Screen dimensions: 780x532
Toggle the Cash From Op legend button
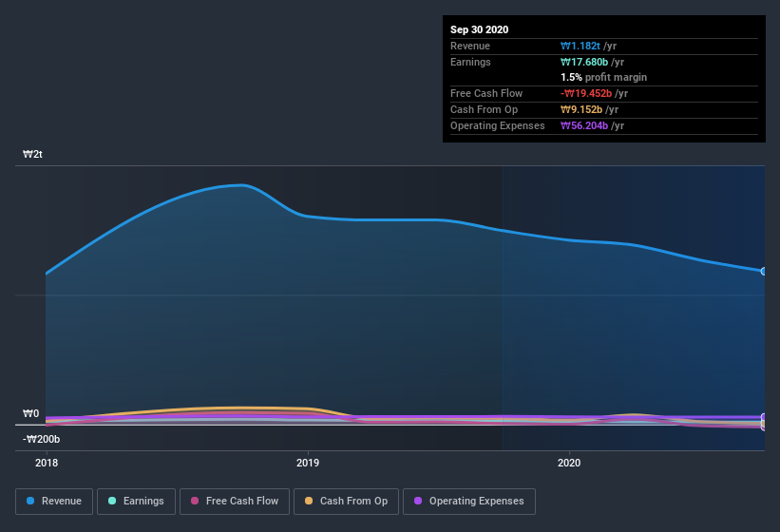click(346, 502)
